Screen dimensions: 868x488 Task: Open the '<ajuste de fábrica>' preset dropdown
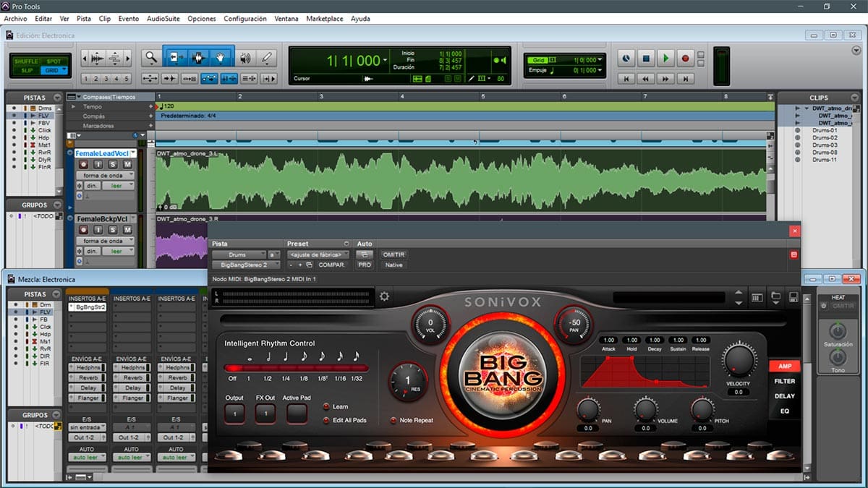pyautogui.click(x=318, y=254)
